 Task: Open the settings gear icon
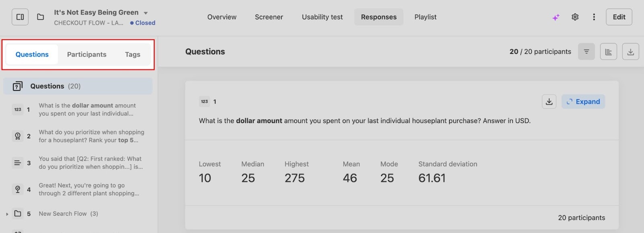[575, 17]
